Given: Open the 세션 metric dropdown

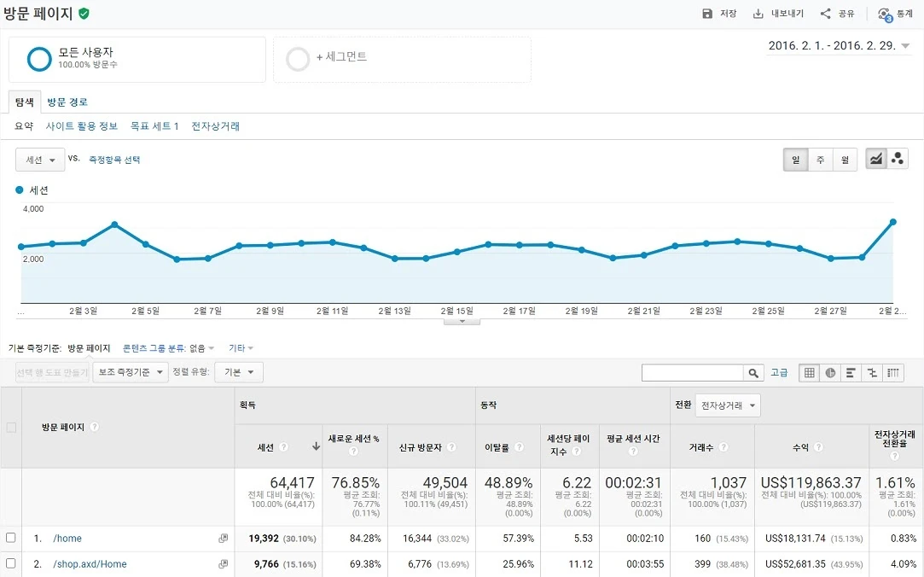Looking at the screenshot, I should (x=39, y=160).
